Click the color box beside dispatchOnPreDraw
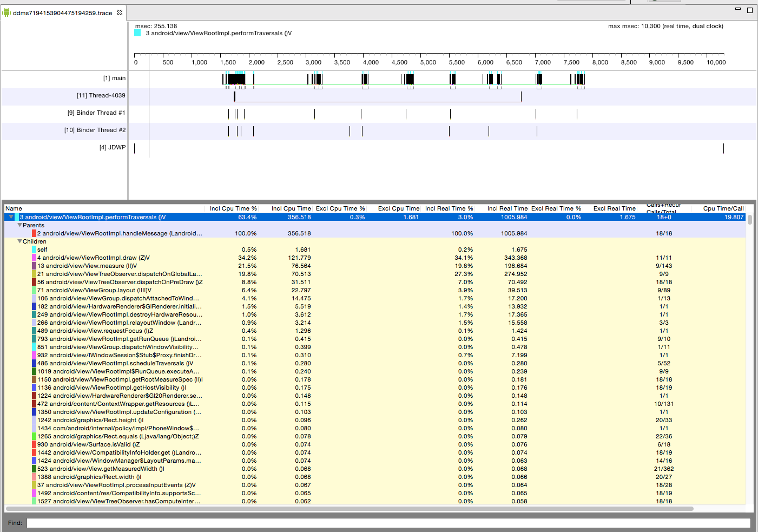The height and width of the screenshot is (532, 758). 34,282
